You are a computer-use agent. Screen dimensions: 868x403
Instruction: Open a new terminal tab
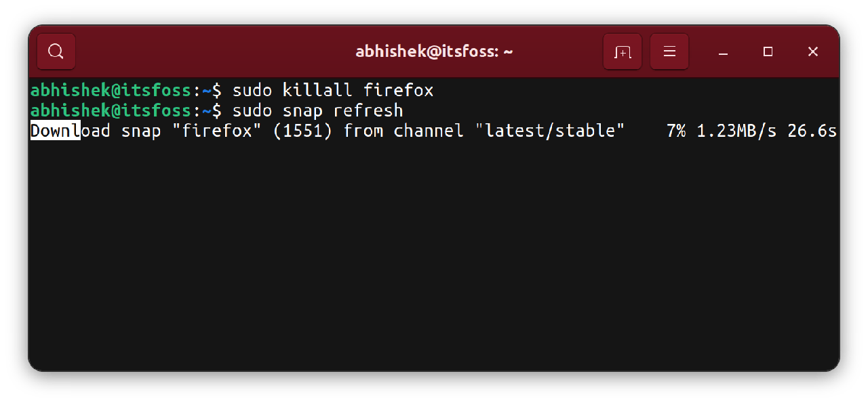(622, 51)
